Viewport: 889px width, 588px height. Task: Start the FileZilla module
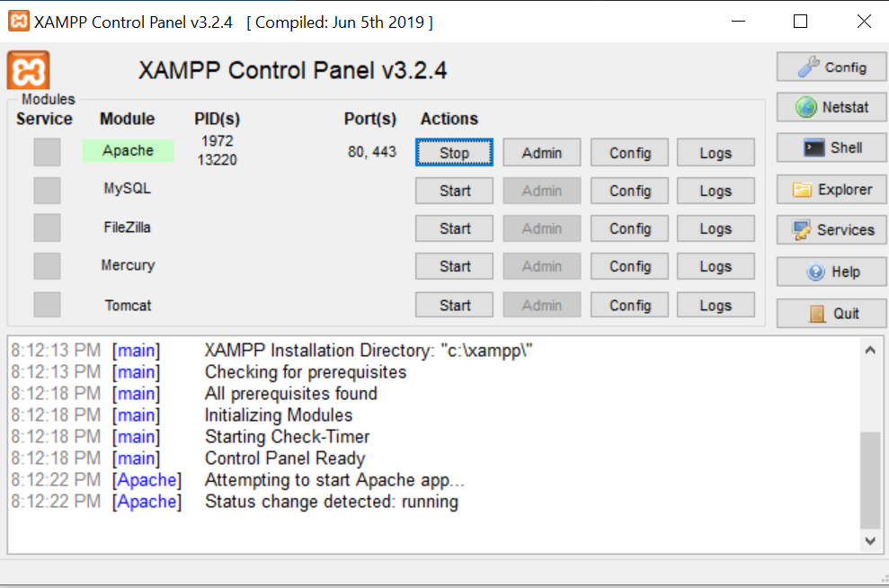click(x=454, y=228)
